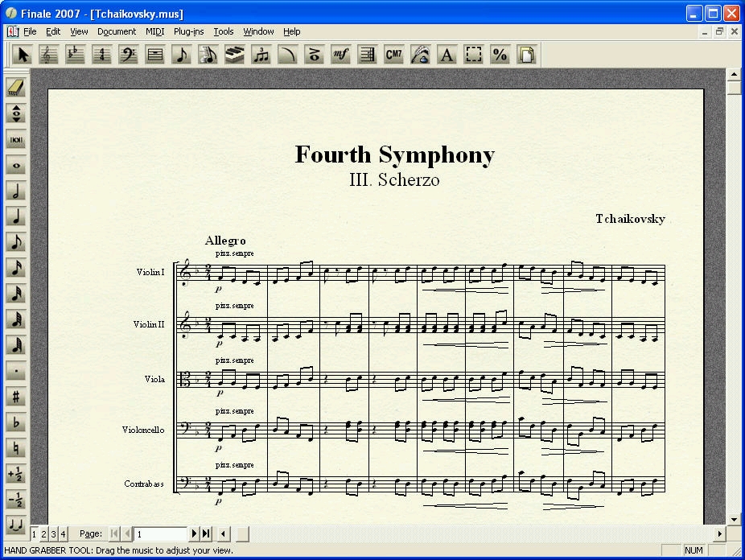Viewport: 745px width, 560px height.
Task: Select the Clef tool with bass clef
Action: coord(128,55)
